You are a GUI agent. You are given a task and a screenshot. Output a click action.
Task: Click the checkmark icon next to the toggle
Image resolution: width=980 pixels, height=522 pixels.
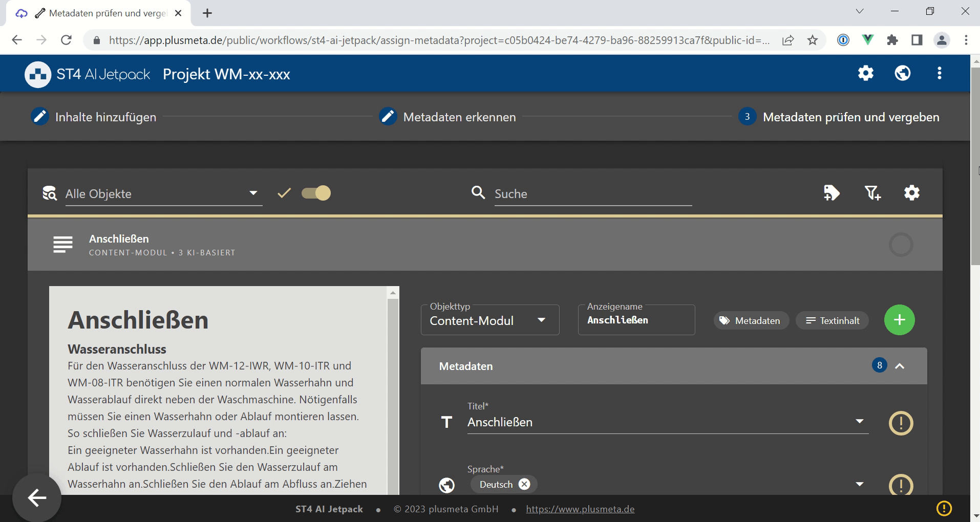click(x=284, y=193)
